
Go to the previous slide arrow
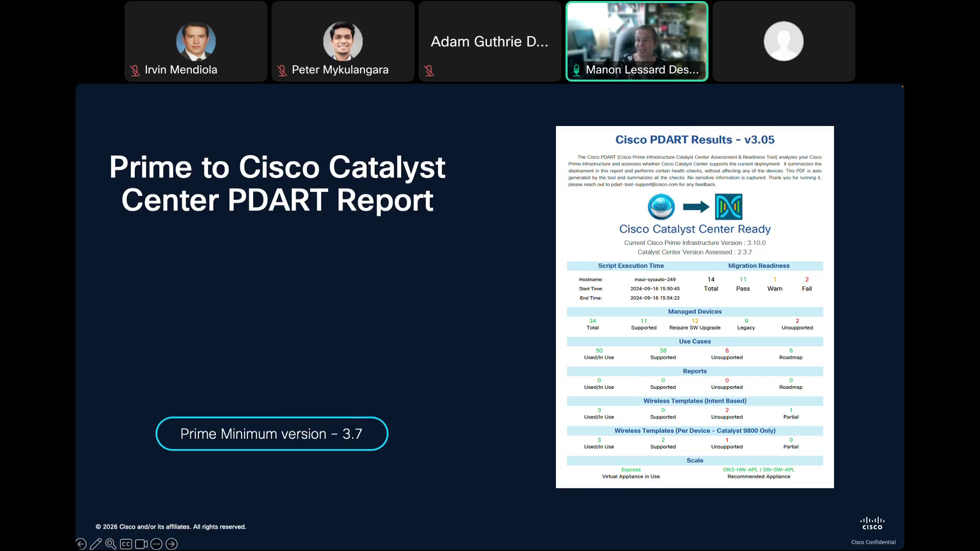pyautogui.click(x=81, y=544)
